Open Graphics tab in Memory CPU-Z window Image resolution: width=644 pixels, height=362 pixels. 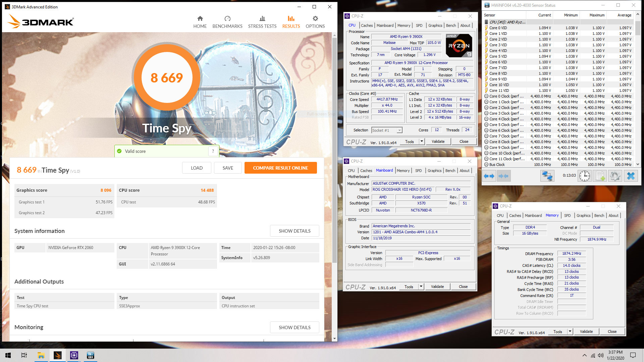click(583, 216)
